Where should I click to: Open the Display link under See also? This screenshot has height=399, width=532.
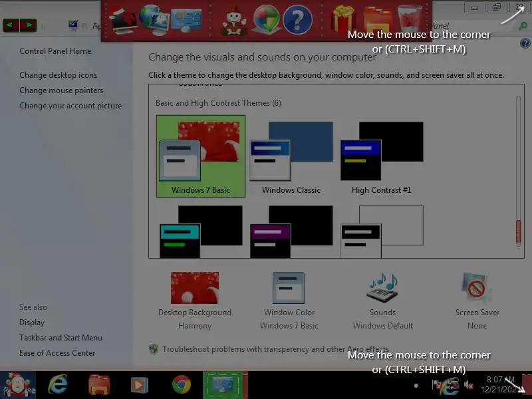pos(32,323)
